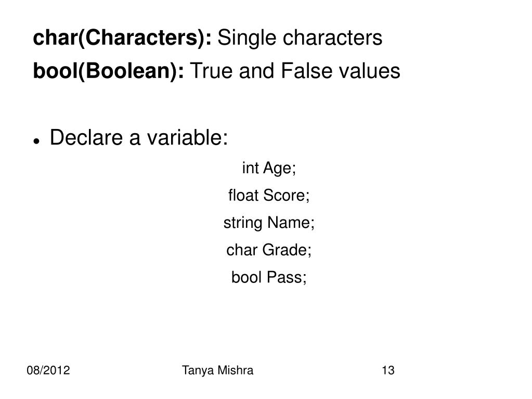Image resolution: width=532 pixels, height=399 pixels.
Task: Click the word 'Age' in the declaration
Action: 278,169
